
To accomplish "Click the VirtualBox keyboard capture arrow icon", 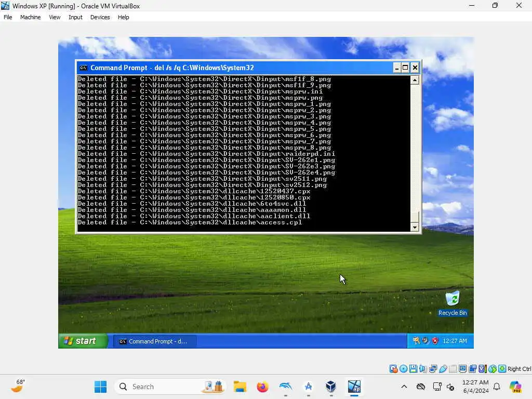I will [x=502, y=369].
